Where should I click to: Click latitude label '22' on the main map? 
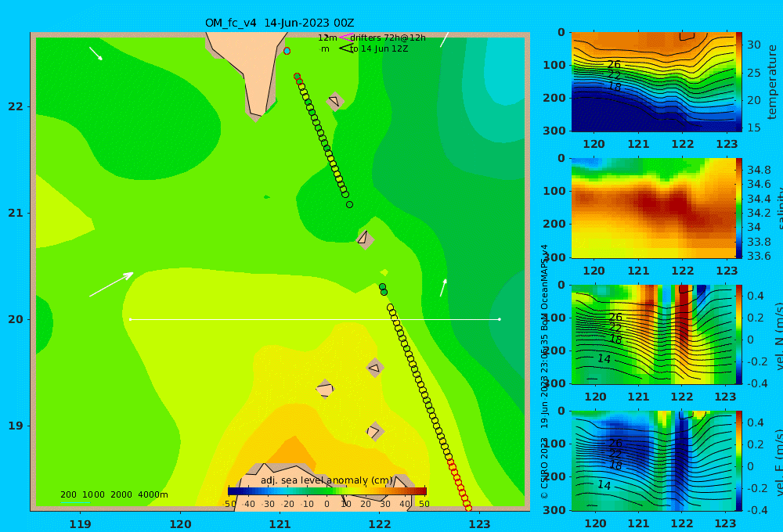(x=16, y=106)
